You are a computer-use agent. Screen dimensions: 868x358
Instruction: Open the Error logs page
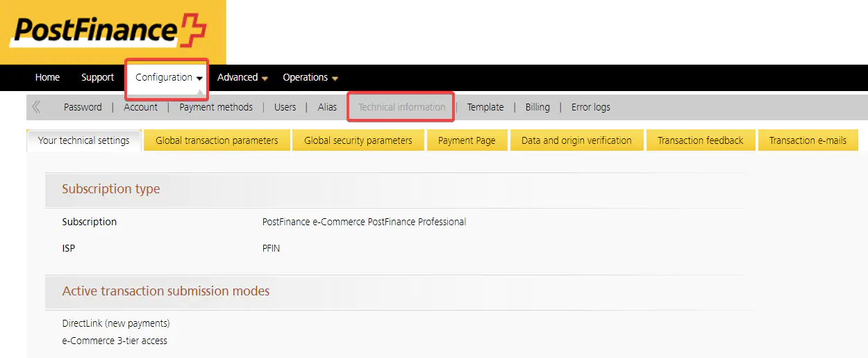click(x=590, y=107)
